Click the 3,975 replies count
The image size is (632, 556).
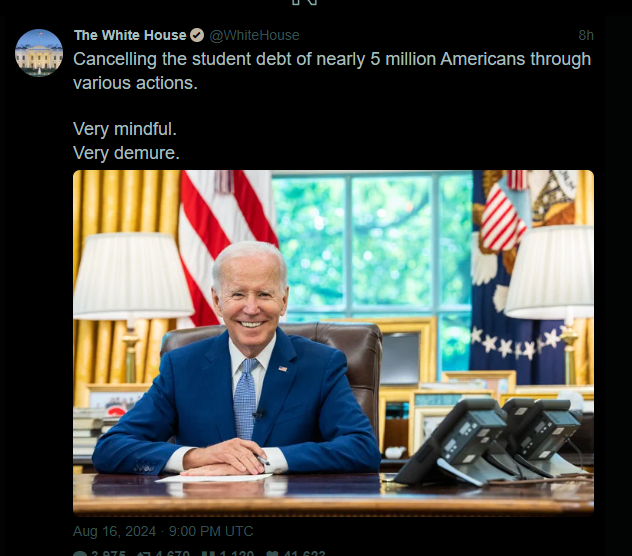pyautogui.click(x=108, y=554)
